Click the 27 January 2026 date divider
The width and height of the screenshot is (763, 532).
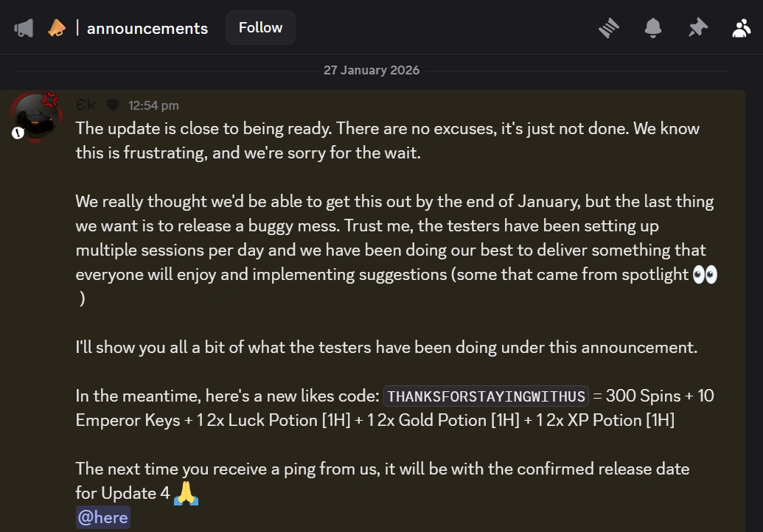372,71
